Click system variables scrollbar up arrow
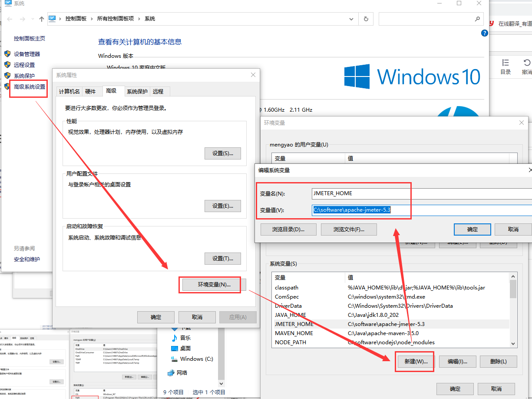532x399 pixels. (513, 276)
